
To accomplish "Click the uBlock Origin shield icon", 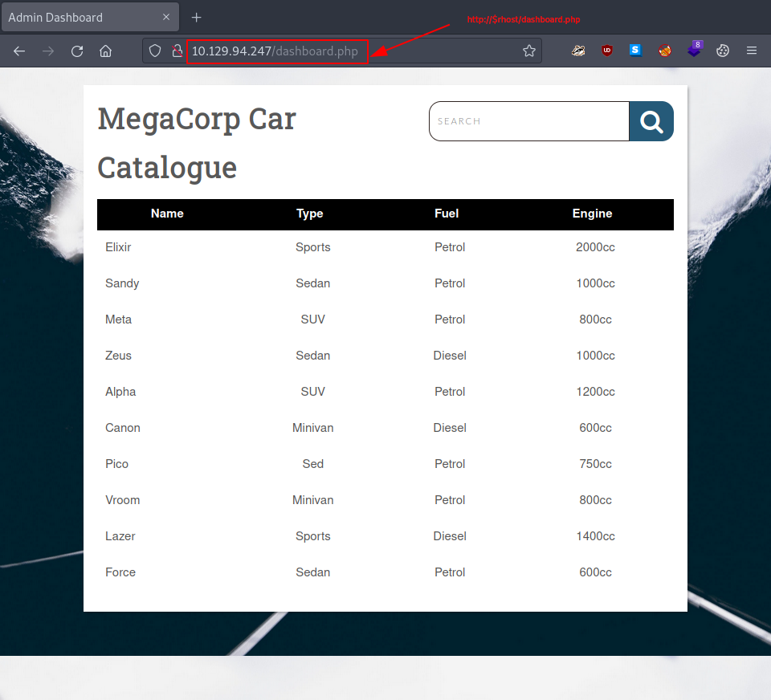I will point(607,50).
